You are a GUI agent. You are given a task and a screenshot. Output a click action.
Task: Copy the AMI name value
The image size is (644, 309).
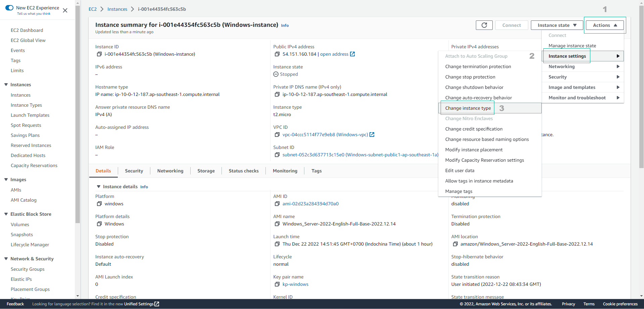pyautogui.click(x=277, y=224)
